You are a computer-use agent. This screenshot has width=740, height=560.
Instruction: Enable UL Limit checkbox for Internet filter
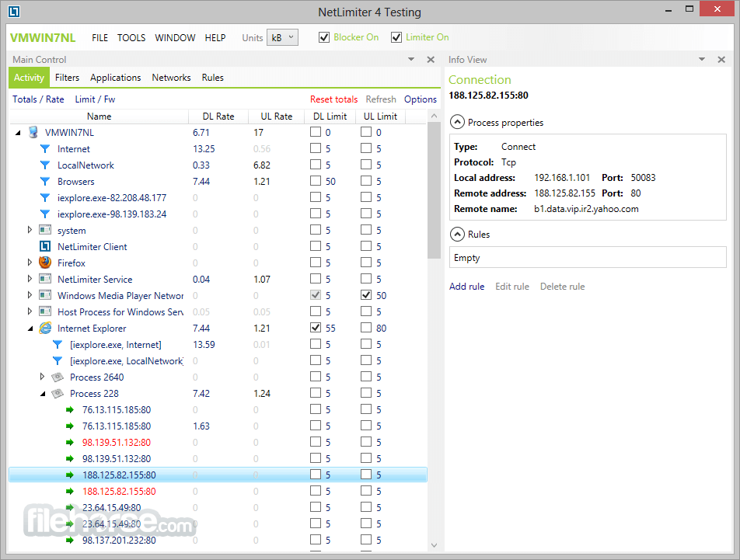pyautogui.click(x=366, y=148)
